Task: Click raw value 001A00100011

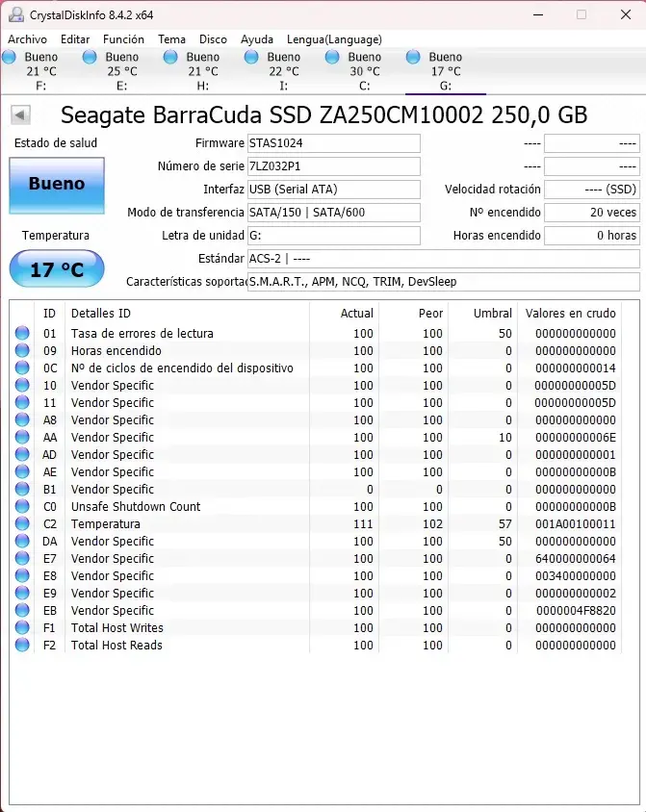Action: point(575,524)
